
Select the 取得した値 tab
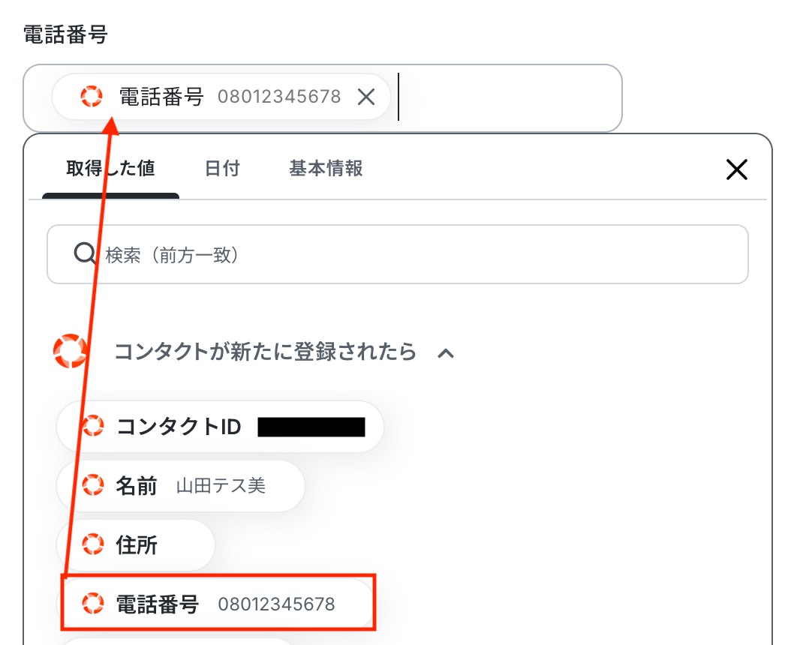click(110, 168)
